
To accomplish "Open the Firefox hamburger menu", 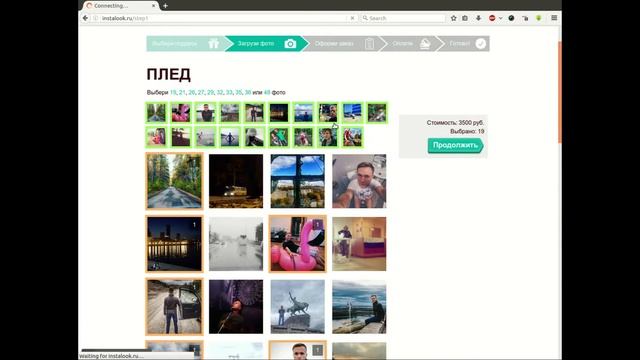I will (554, 18).
